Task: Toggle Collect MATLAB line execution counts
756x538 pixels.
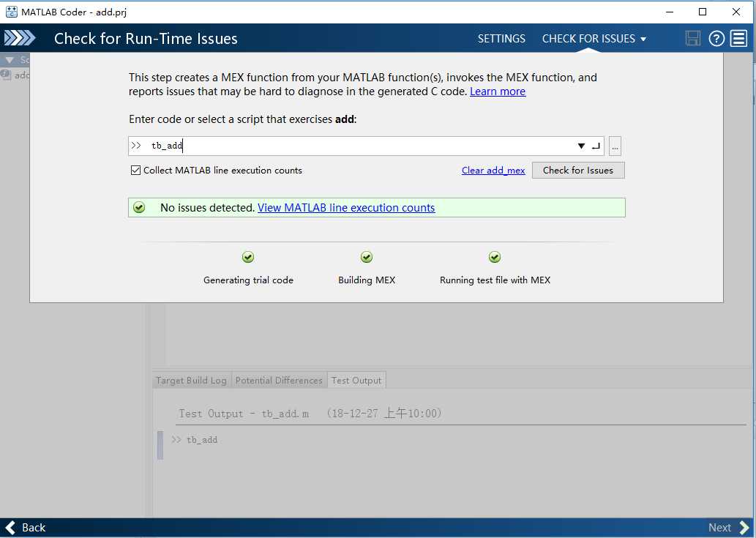Action: tap(136, 170)
